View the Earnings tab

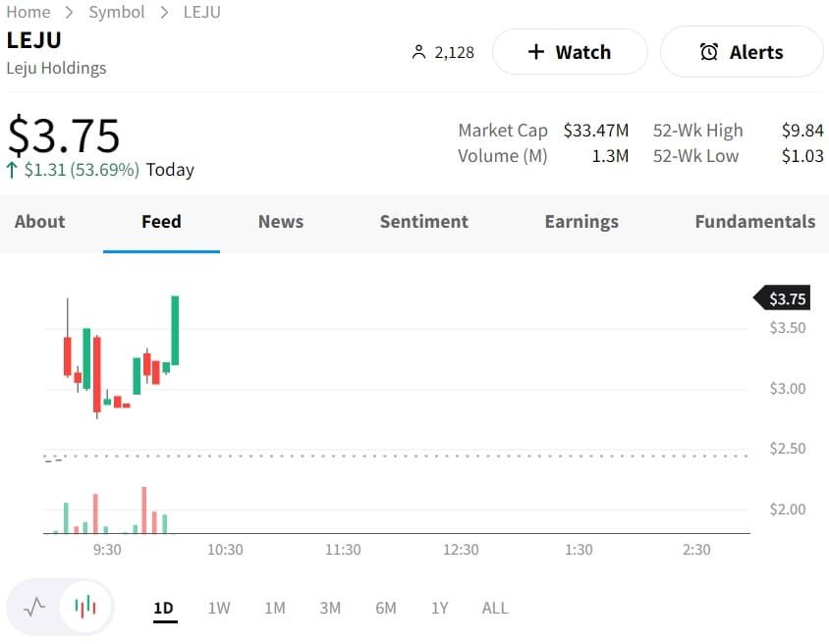[x=581, y=222]
